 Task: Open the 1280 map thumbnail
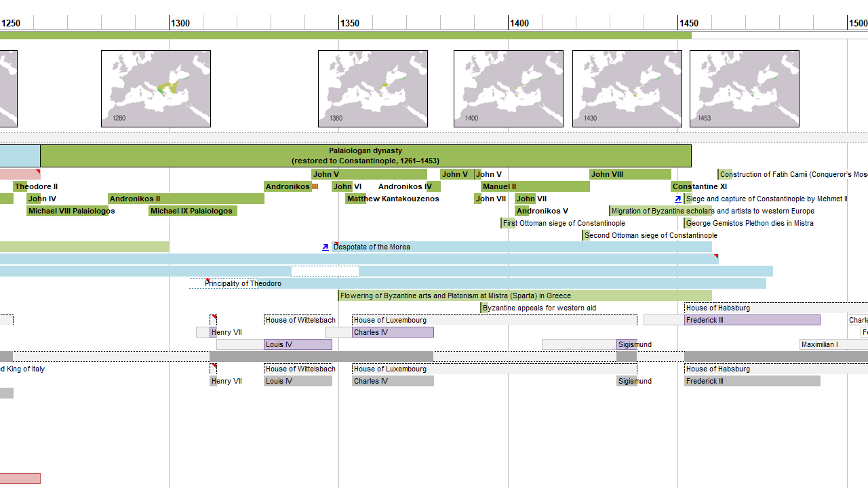pos(156,89)
